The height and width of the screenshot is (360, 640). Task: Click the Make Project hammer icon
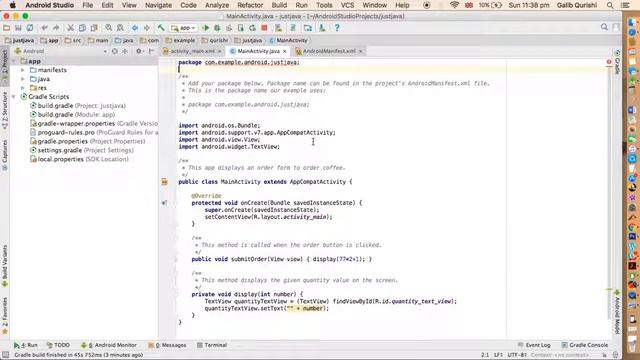(161, 28)
